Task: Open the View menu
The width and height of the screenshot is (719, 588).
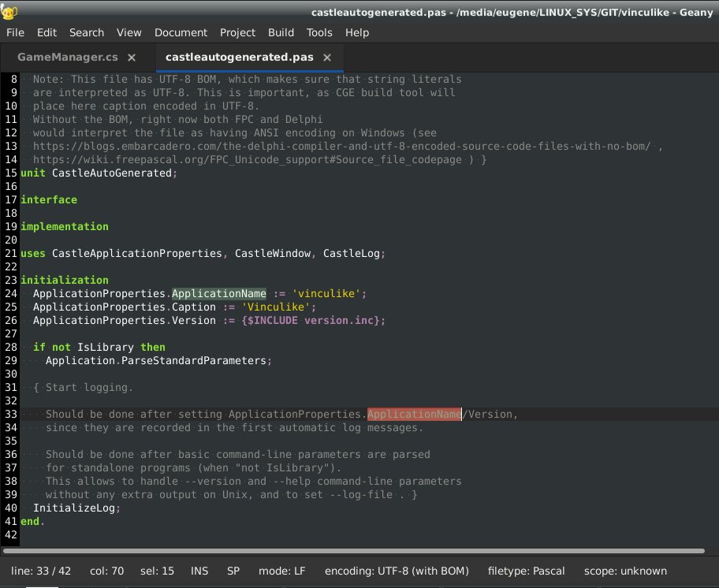Action: click(x=129, y=32)
